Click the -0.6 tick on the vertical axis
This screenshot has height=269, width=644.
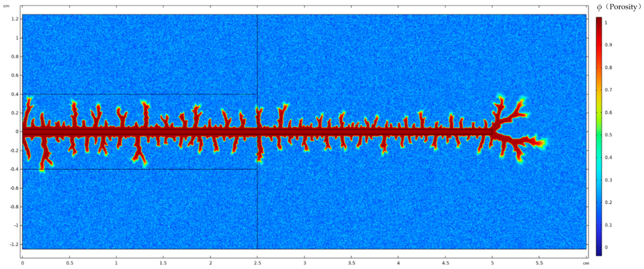15,188
